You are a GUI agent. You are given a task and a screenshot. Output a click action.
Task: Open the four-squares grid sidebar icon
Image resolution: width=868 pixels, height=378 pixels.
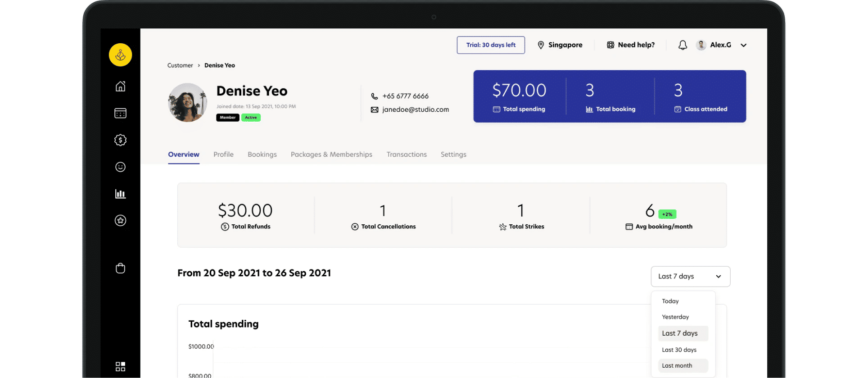(x=120, y=366)
